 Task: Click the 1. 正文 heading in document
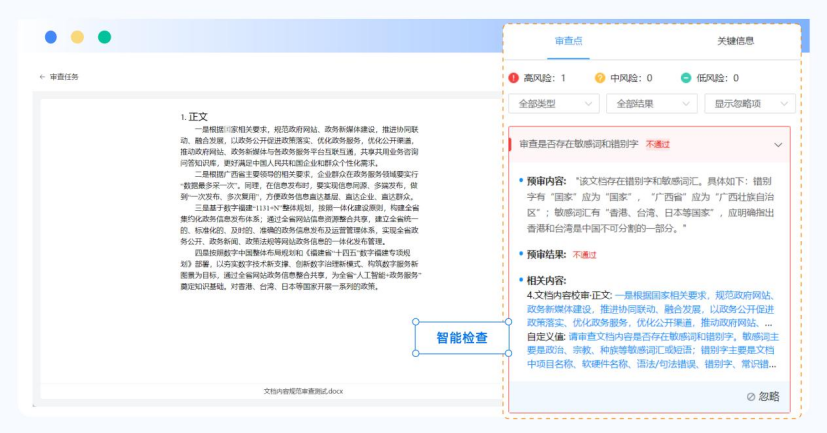point(194,117)
